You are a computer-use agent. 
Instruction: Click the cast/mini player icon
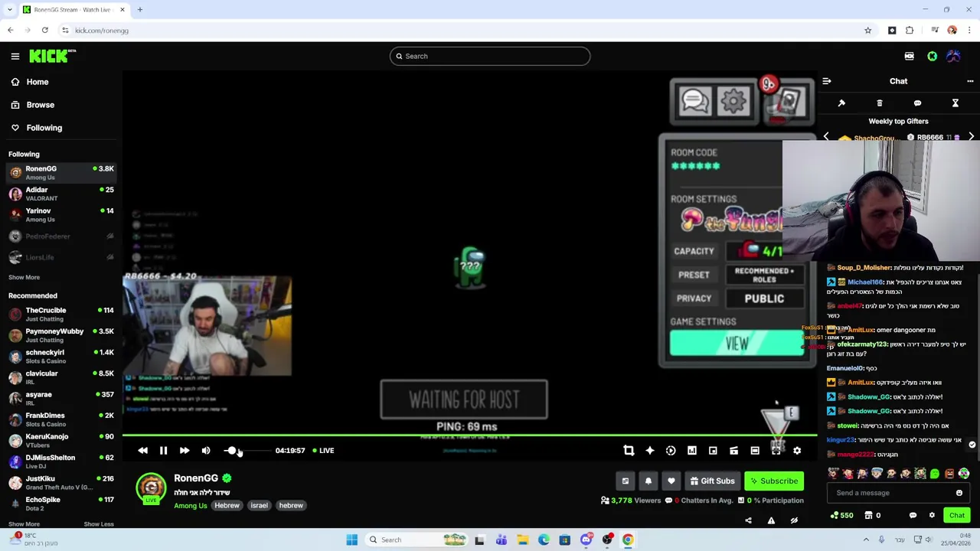point(733,451)
